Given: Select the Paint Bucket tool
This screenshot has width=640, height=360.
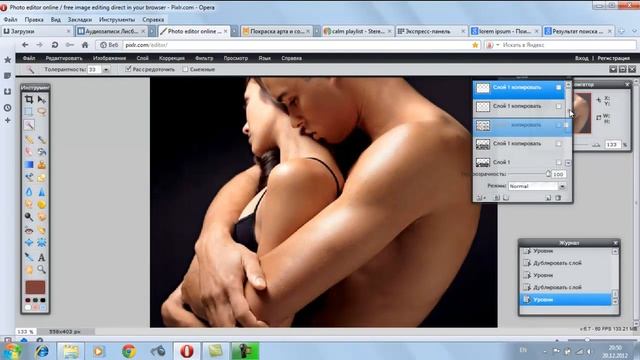Looking at the screenshot, I should pos(42,152).
